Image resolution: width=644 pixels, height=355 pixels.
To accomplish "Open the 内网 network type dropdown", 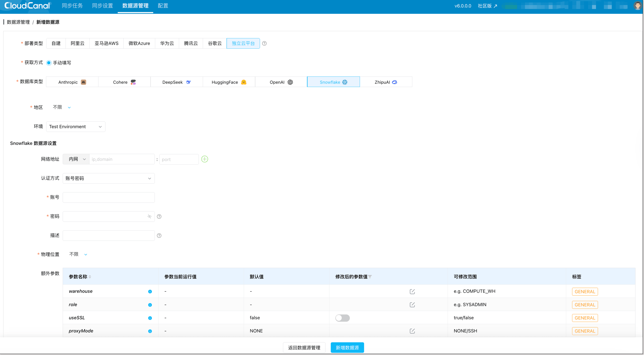I will tap(76, 159).
